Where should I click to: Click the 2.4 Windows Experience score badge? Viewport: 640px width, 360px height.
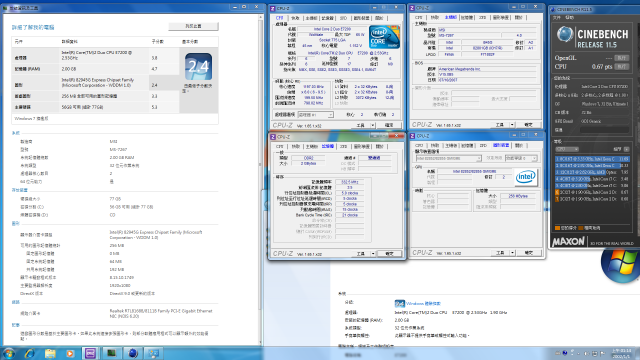point(198,67)
